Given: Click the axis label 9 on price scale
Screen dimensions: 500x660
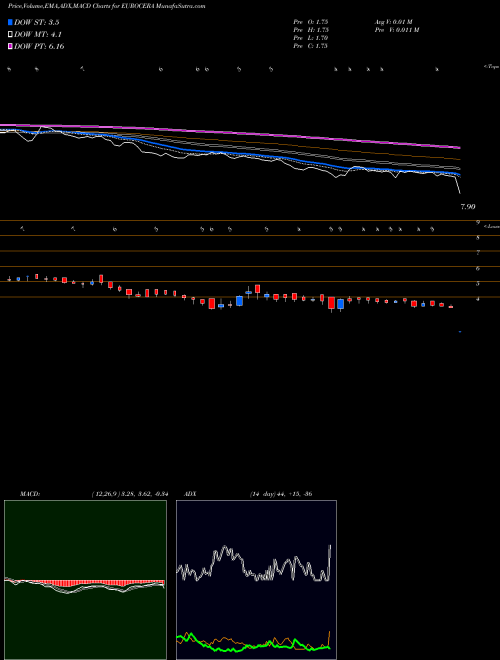Looking at the screenshot, I should coord(478,222).
